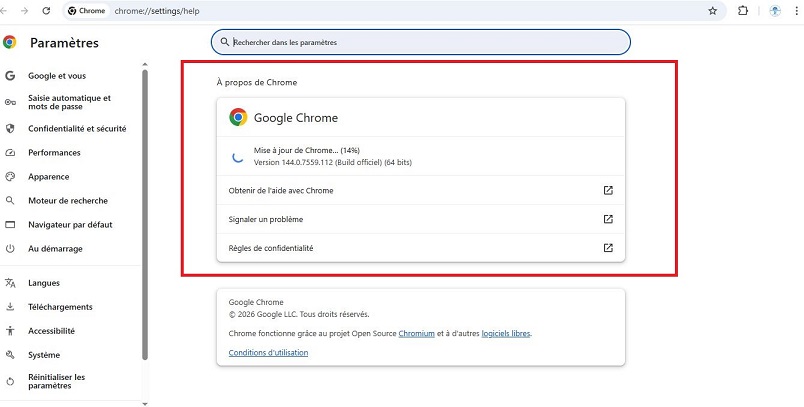Screen dimensions: 804x407
Task: Click the wrench icon for Système
Action: 10,355
